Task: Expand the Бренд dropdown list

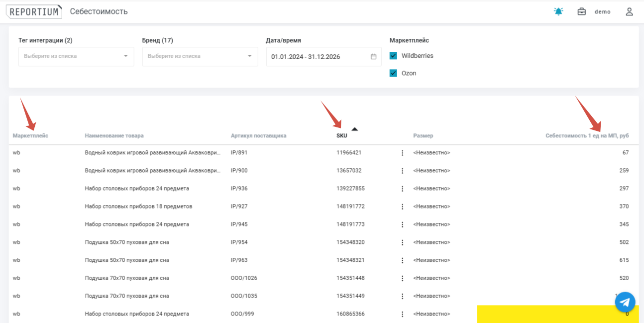Action: [200, 56]
